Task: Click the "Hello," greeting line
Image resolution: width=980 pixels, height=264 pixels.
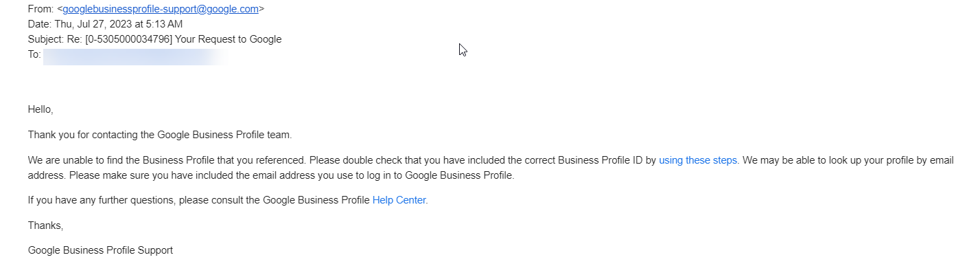Action: 40,109
